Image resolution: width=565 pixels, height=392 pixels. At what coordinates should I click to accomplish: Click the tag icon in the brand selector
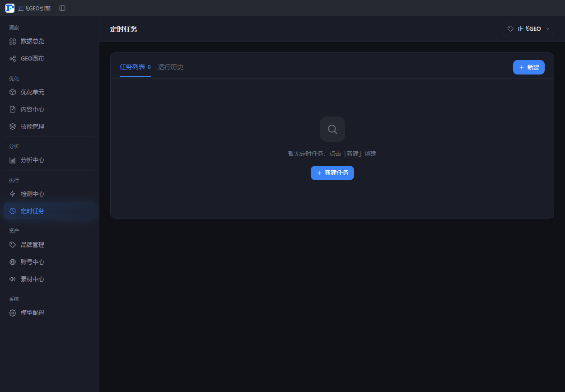510,28
